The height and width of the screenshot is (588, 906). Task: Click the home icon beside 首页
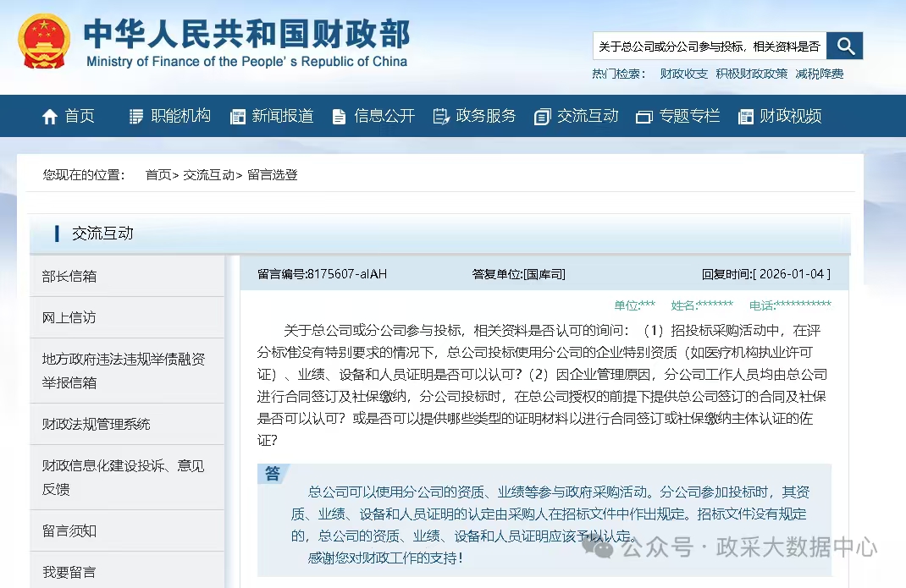pyautogui.click(x=50, y=117)
